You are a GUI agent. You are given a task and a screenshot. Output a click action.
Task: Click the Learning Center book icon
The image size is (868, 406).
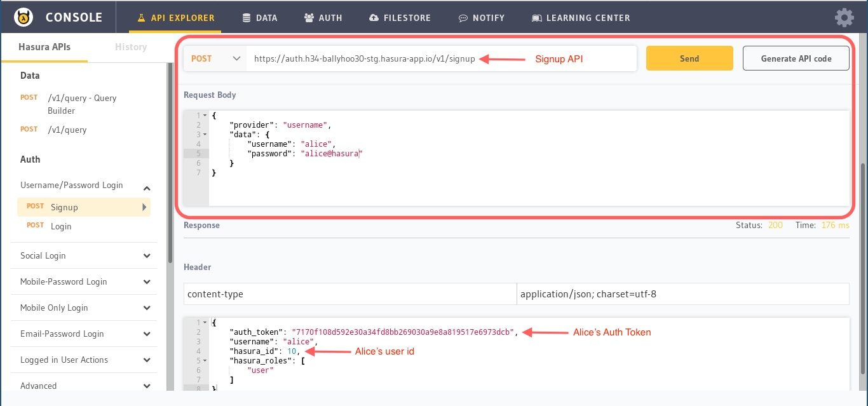537,18
